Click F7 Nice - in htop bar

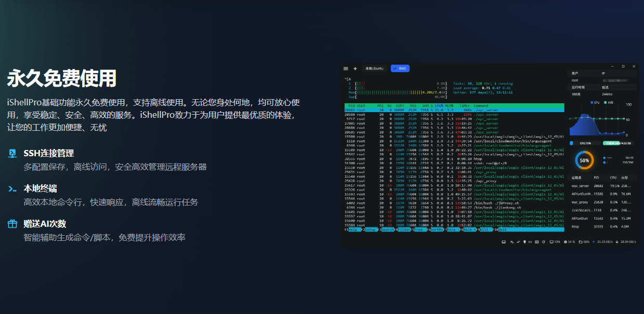[x=451, y=229]
